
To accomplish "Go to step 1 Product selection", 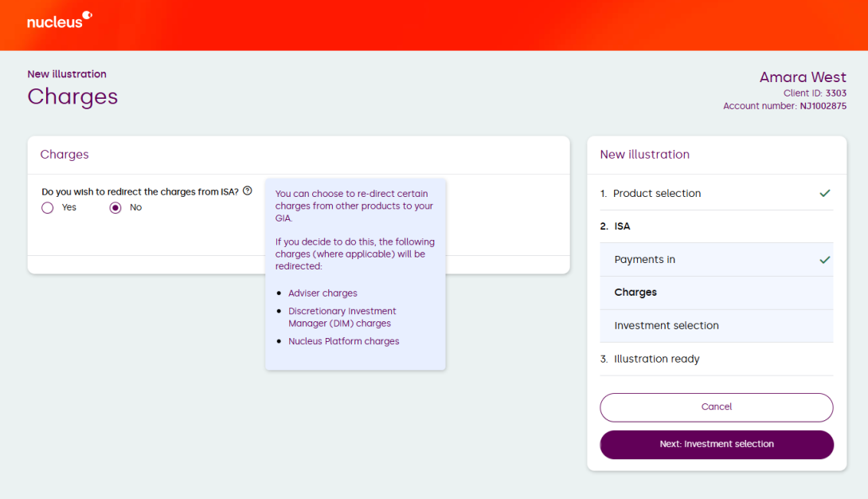I will click(x=656, y=194).
